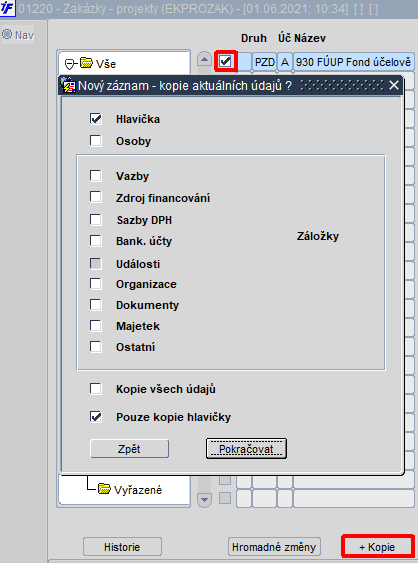Viewport: 418px width, 563px height.
Task: Check the Kopie všech údajů option
Action: point(96,388)
